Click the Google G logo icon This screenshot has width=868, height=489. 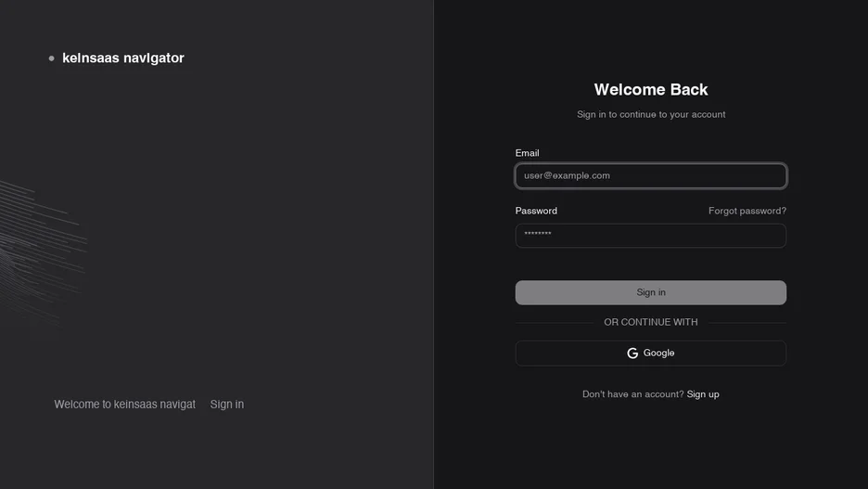coord(632,354)
